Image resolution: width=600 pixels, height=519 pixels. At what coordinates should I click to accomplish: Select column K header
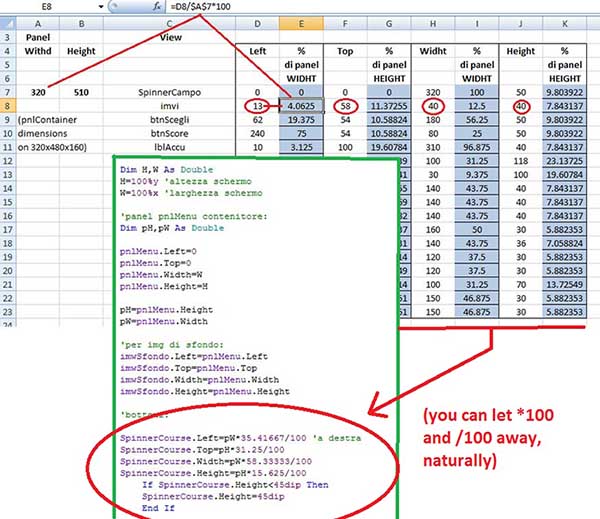click(565, 24)
